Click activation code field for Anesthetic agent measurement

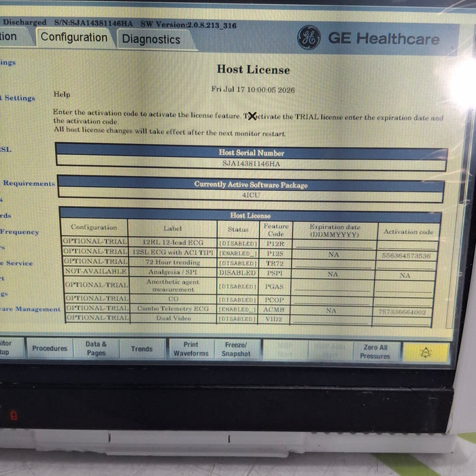404,287
